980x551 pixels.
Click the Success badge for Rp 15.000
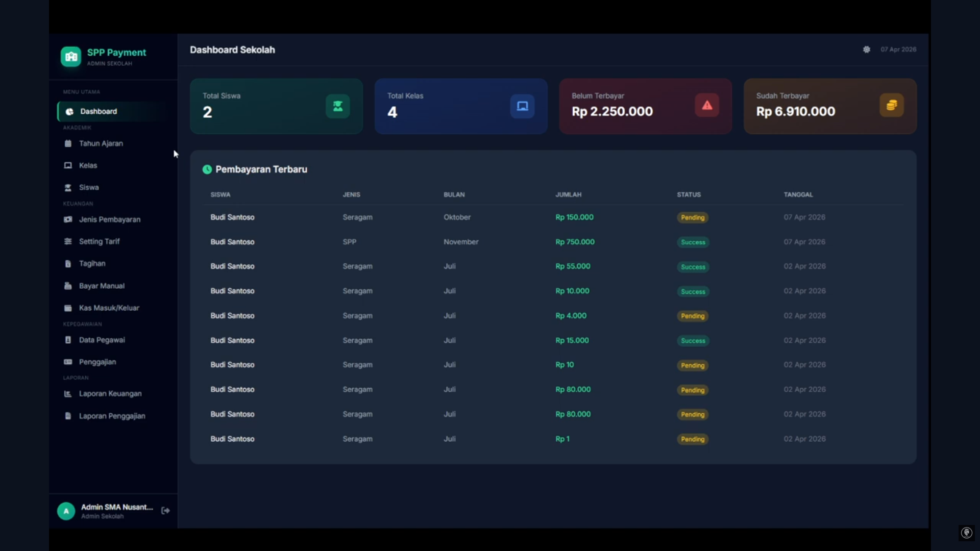[x=693, y=341]
